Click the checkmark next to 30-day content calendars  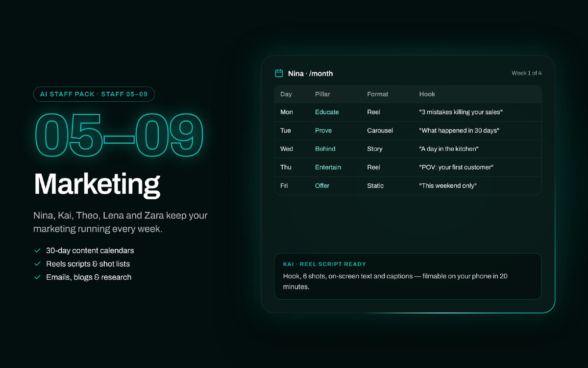(37, 251)
